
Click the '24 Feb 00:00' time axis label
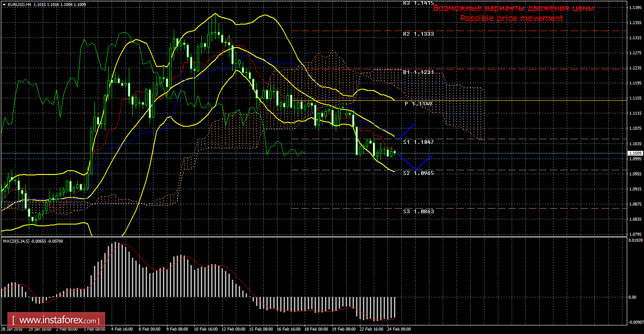400,329
